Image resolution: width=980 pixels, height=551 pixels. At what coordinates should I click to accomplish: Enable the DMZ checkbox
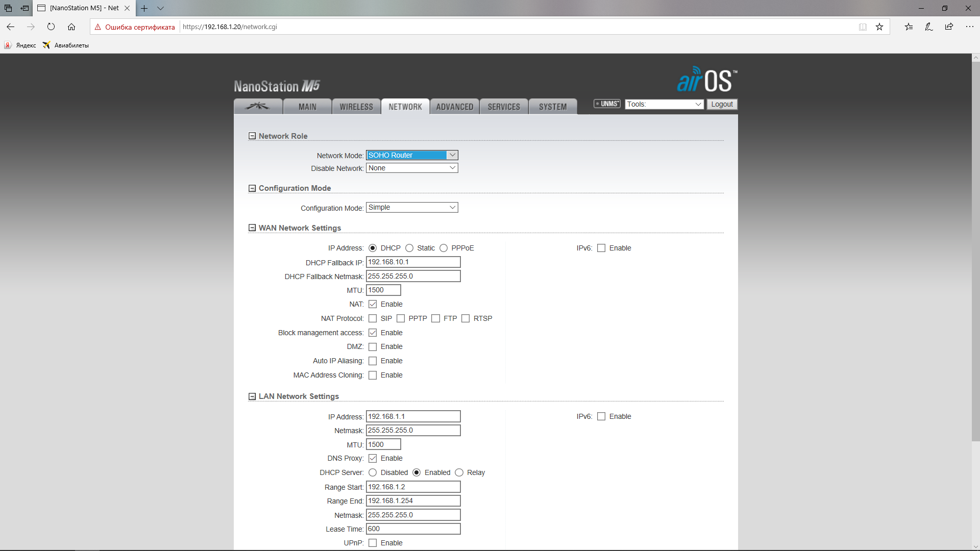coord(373,347)
